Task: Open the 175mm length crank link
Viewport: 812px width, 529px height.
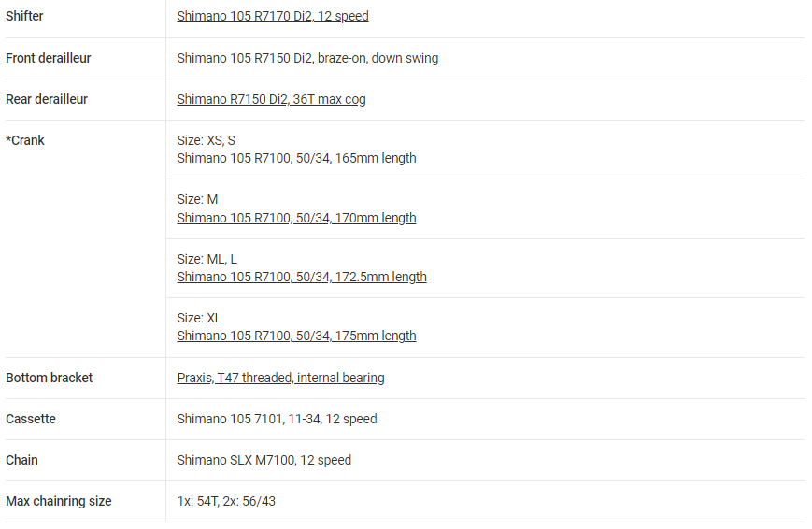Action: 296,336
